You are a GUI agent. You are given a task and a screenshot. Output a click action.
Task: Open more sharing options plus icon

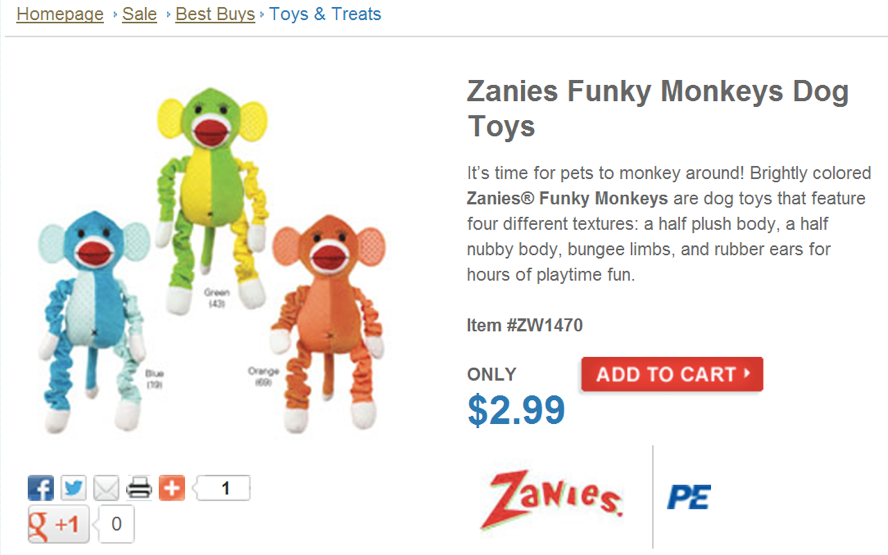pos(172,488)
